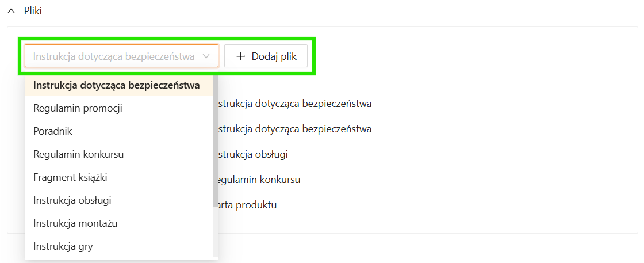Click second file row labeled Instrukcja dotycząca bezpieczeństwa
Viewport: 644px width, 263px height.
293,129
